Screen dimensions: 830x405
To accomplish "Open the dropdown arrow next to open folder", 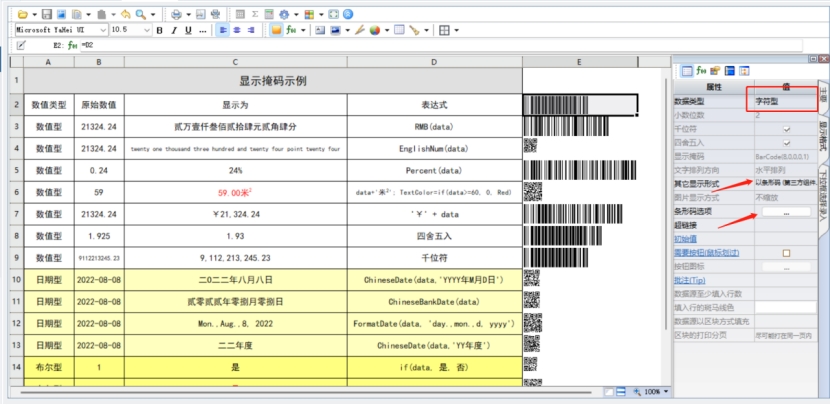I will coord(34,14).
